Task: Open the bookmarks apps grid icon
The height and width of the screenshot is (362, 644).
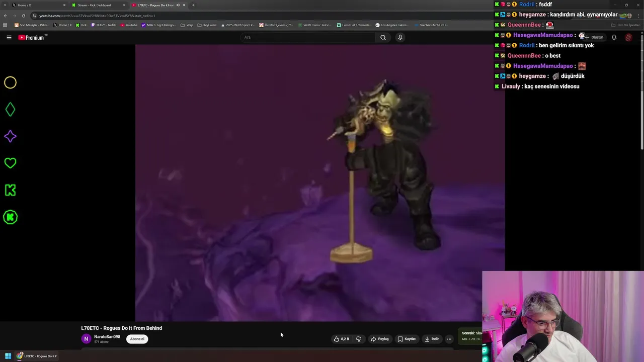Action: tap(6, 25)
